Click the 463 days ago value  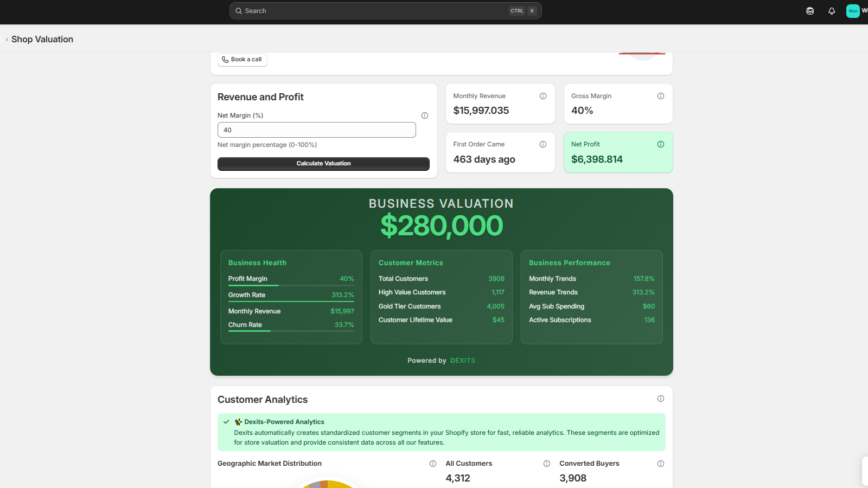click(484, 159)
